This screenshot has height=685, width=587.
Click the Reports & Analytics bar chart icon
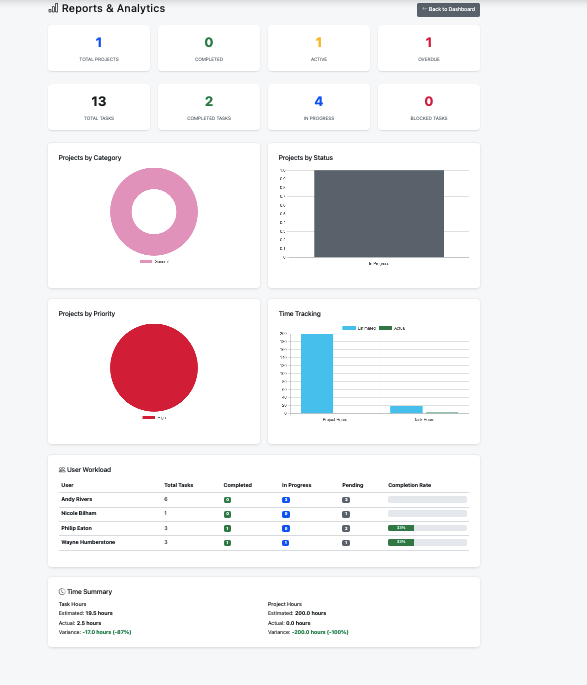pos(53,8)
